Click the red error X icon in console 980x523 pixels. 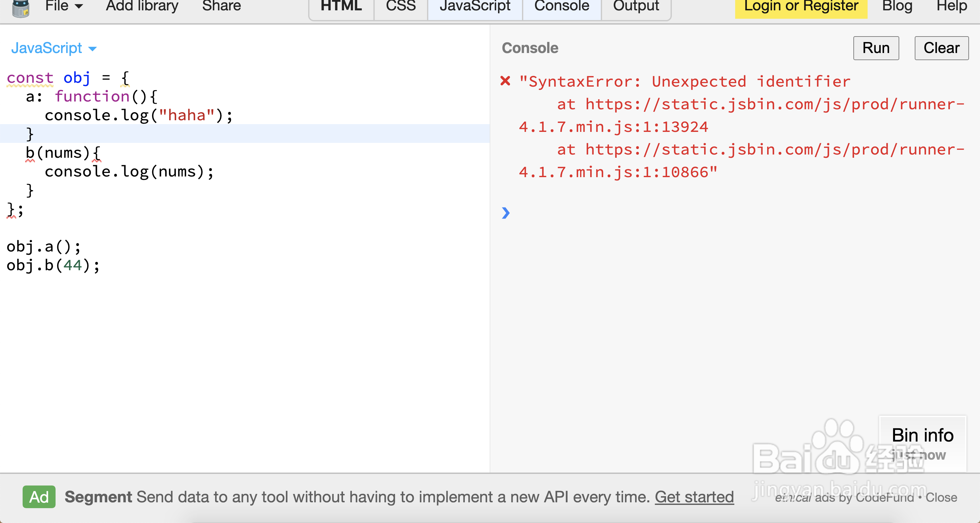[x=505, y=81]
